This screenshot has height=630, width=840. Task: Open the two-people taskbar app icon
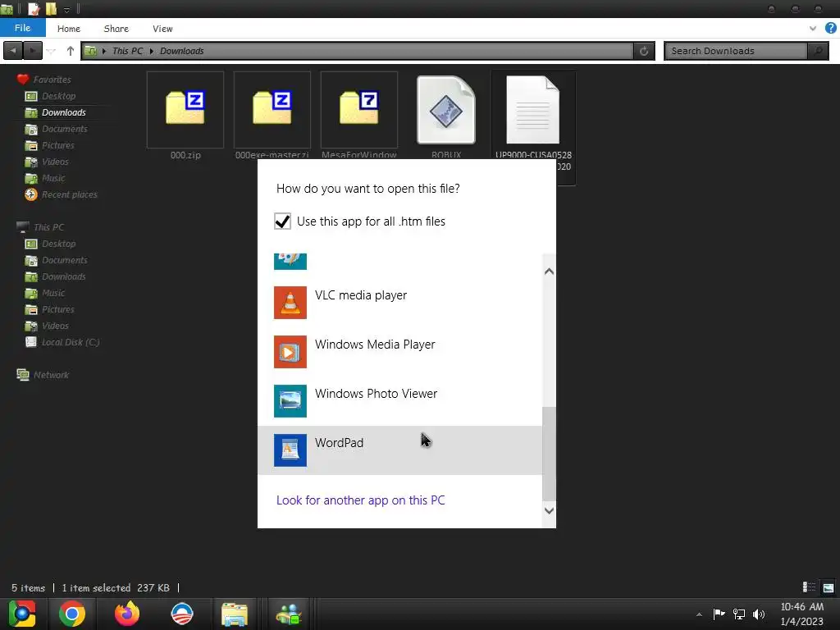pos(290,614)
